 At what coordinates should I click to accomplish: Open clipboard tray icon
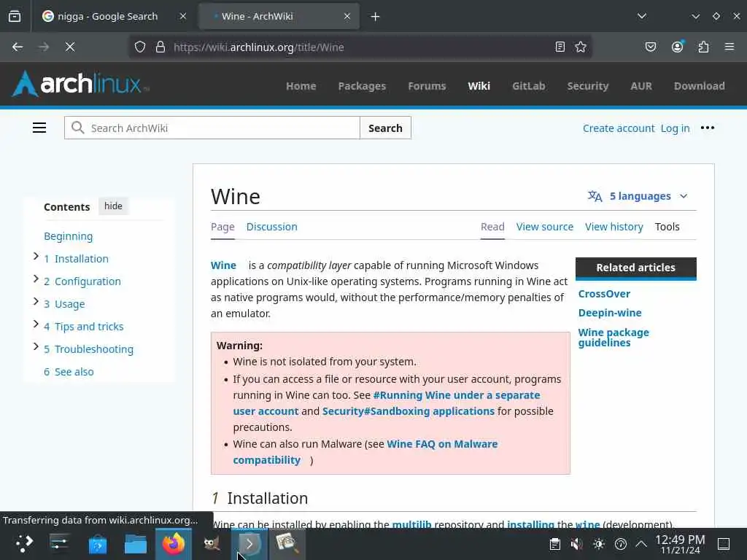(x=554, y=544)
